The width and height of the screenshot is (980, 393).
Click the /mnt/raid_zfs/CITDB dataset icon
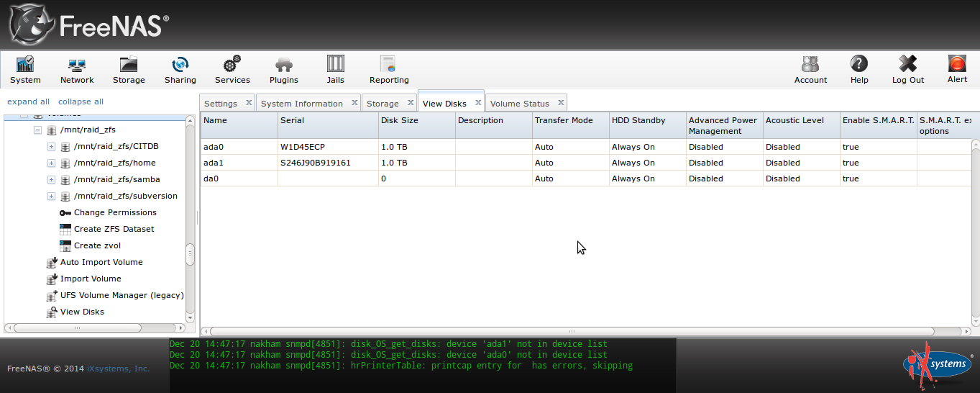click(x=65, y=147)
